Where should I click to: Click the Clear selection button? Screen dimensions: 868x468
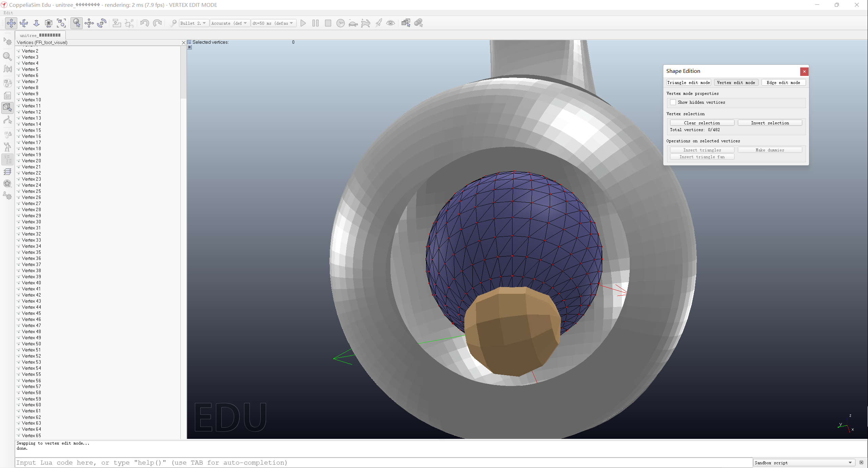tap(702, 123)
